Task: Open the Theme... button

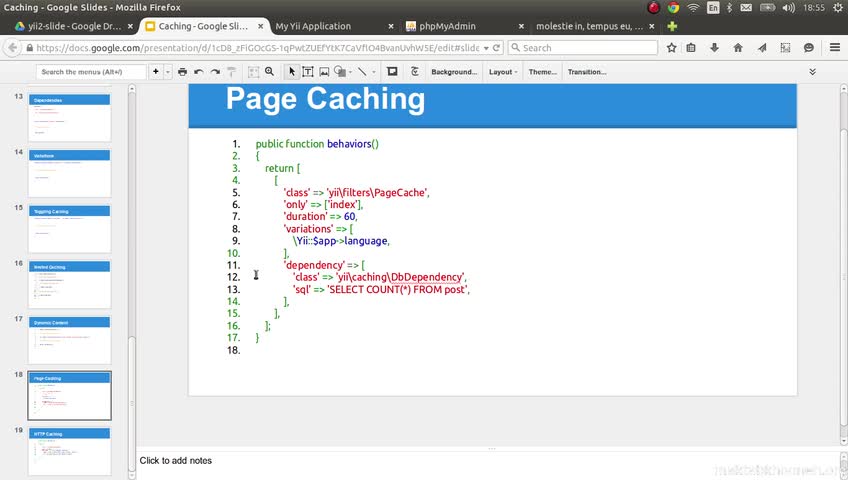Action: pos(542,72)
